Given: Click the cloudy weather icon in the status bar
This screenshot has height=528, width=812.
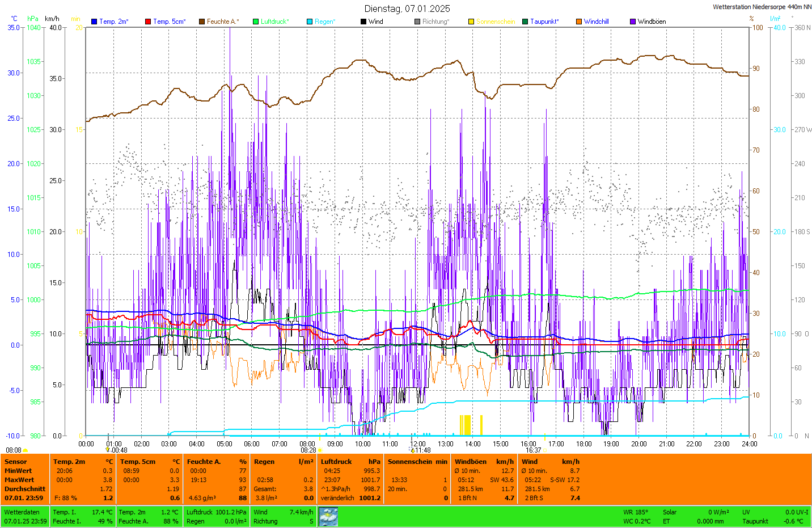Looking at the screenshot, I should coord(328,517).
